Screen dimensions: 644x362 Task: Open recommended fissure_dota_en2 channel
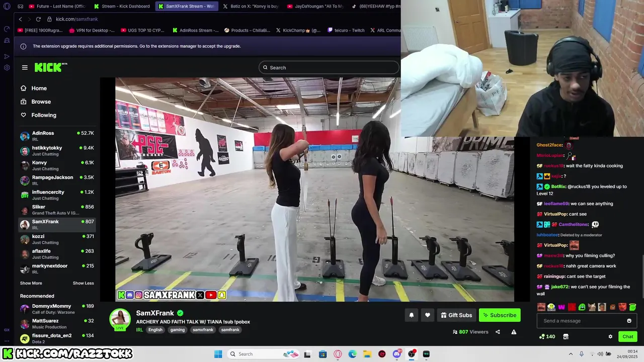[57, 338]
